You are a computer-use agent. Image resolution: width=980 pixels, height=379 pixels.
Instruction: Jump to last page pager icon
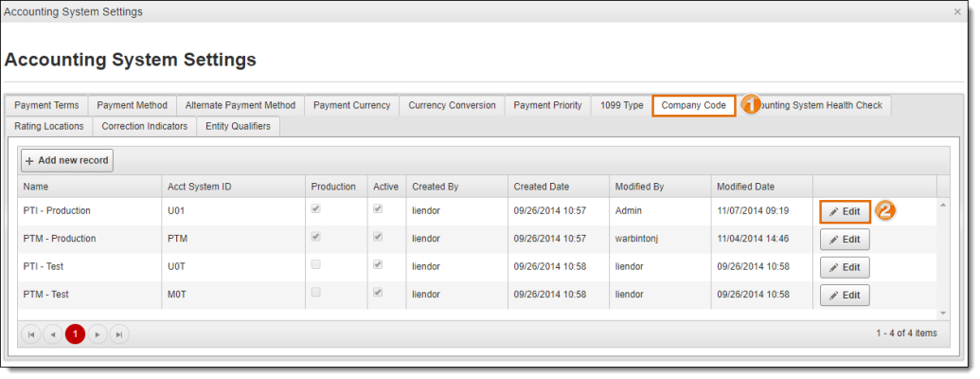(119, 334)
